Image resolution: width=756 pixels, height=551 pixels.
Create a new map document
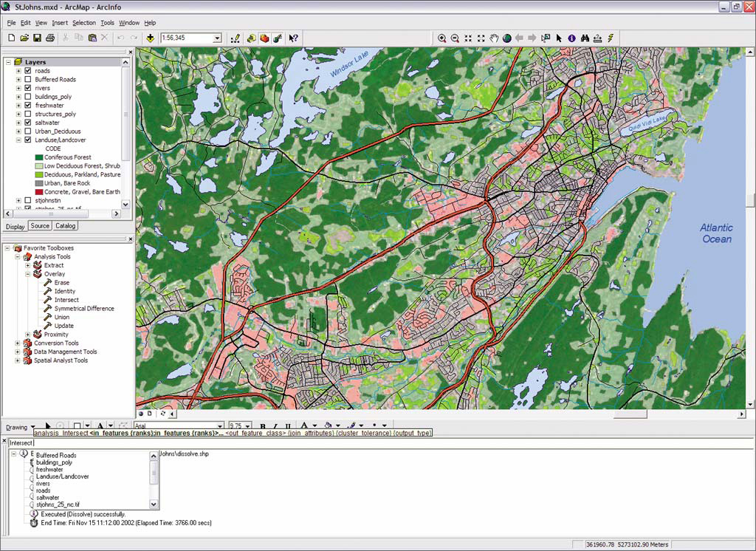(x=12, y=38)
